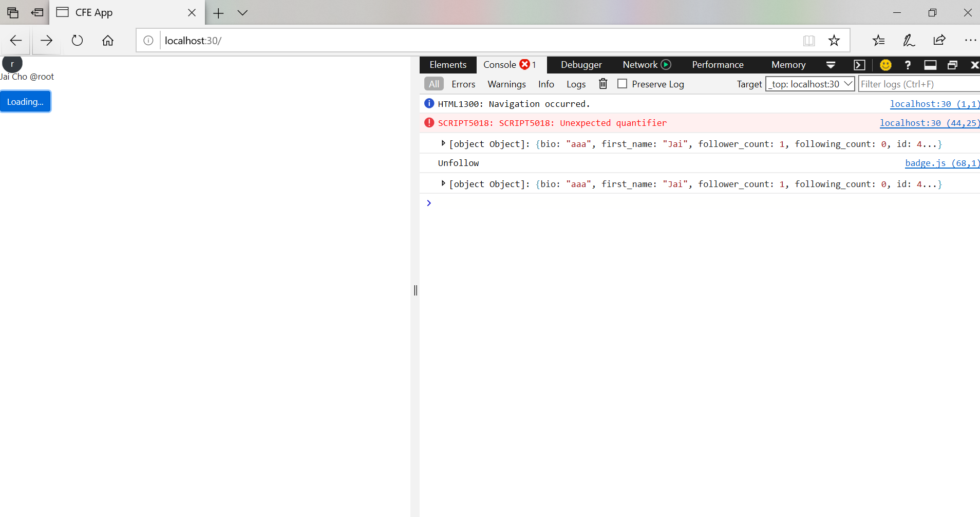Restore down the browser window
This screenshot has width=980, height=517.
point(932,13)
